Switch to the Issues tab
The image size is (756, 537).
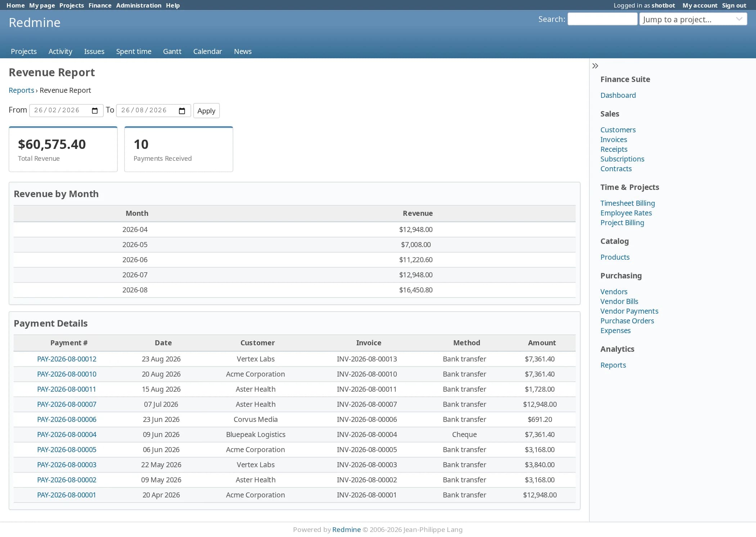click(x=94, y=51)
